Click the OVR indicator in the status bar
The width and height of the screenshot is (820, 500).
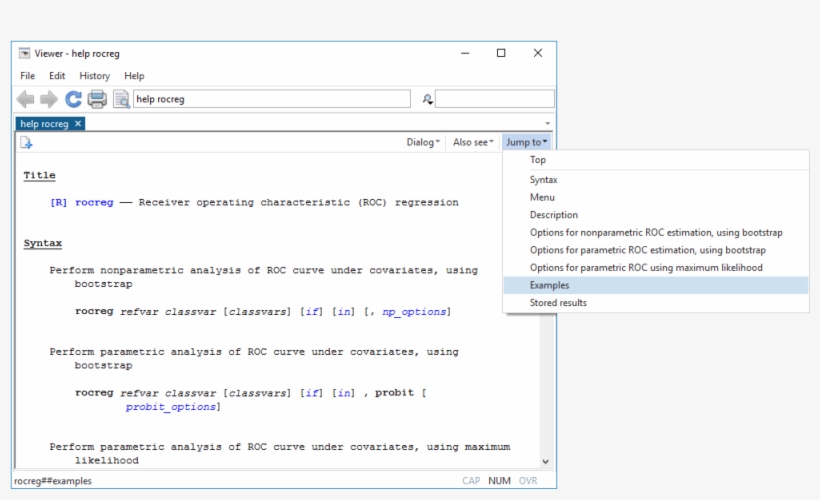(x=528, y=481)
